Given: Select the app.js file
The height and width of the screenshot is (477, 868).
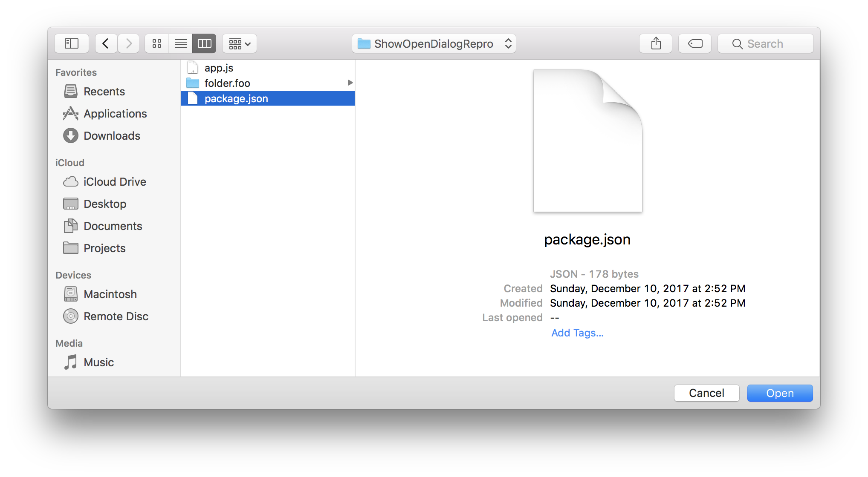Looking at the screenshot, I should pyautogui.click(x=219, y=67).
